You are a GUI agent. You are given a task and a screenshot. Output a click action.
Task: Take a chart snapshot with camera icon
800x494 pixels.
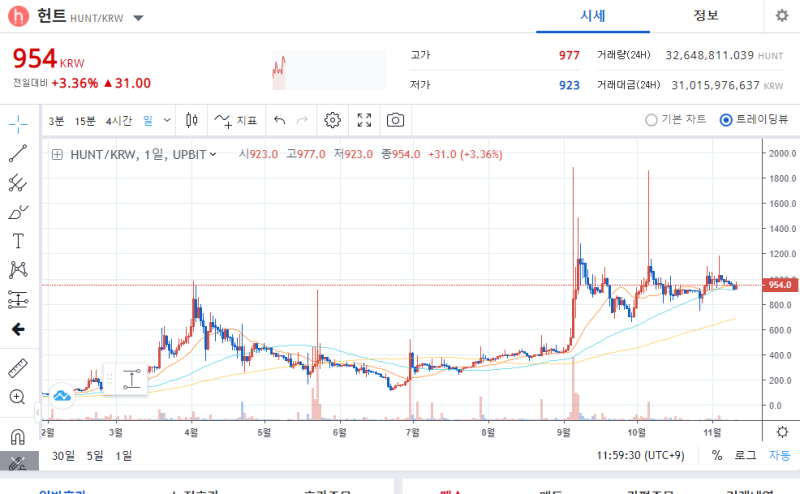[x=395, y=120]
